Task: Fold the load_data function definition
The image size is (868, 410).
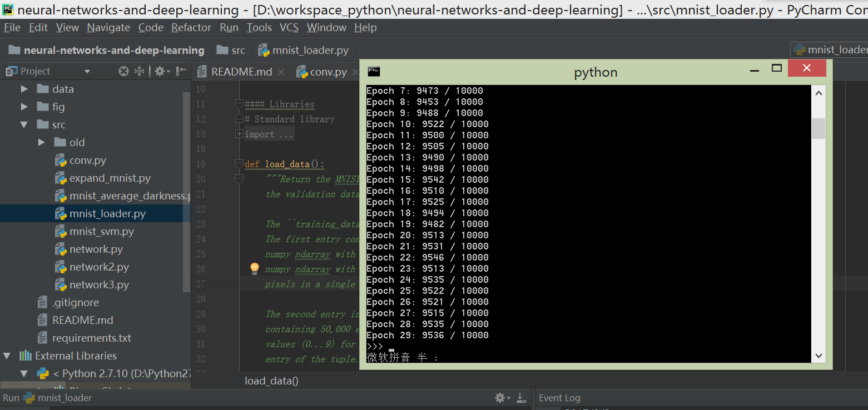Action: (x=239, y=164)
